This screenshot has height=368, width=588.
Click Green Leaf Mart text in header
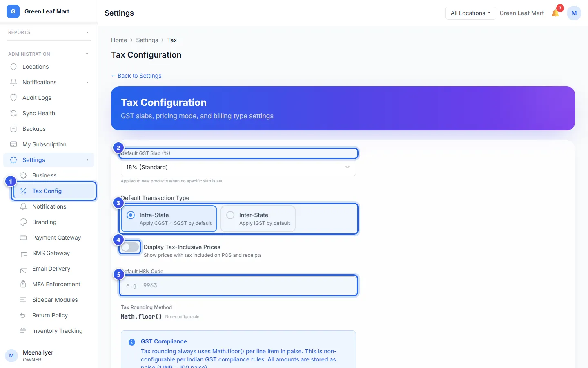click(x=522, y=13)
